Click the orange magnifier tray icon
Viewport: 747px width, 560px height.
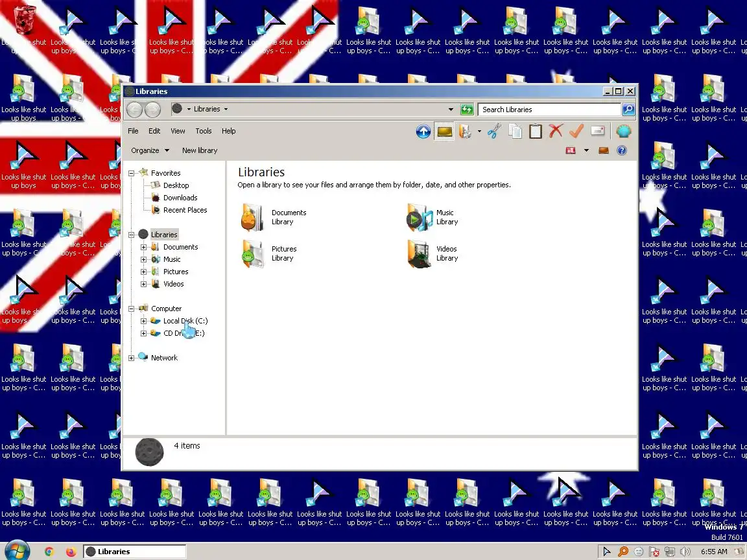(622, 552)
